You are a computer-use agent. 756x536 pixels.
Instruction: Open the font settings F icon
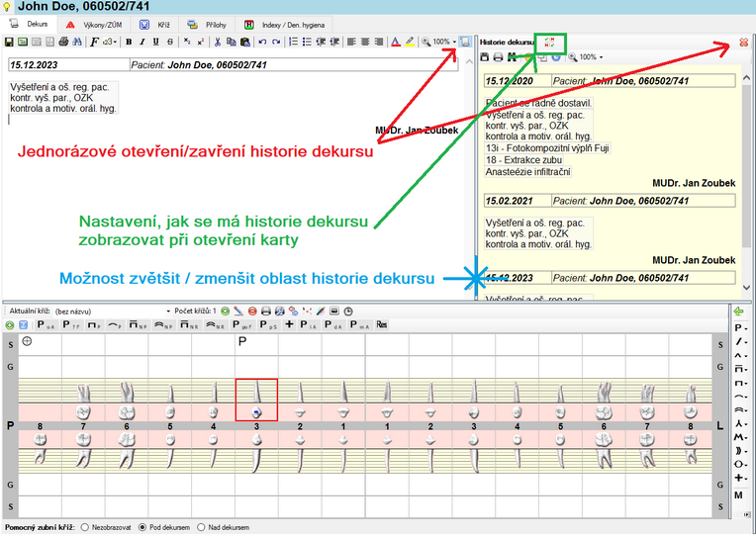tap(95, 42)
